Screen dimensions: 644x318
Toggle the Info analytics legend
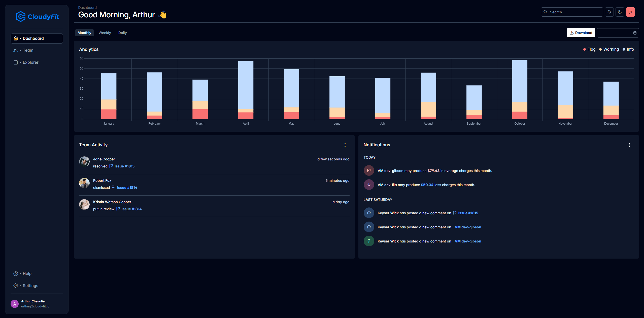pyautogui.click(x=630, y=49)
